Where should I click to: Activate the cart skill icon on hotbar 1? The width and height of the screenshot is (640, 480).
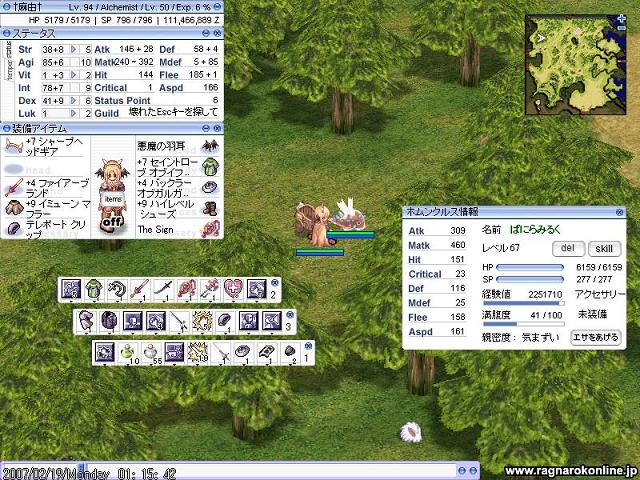(x=174, y=352)
